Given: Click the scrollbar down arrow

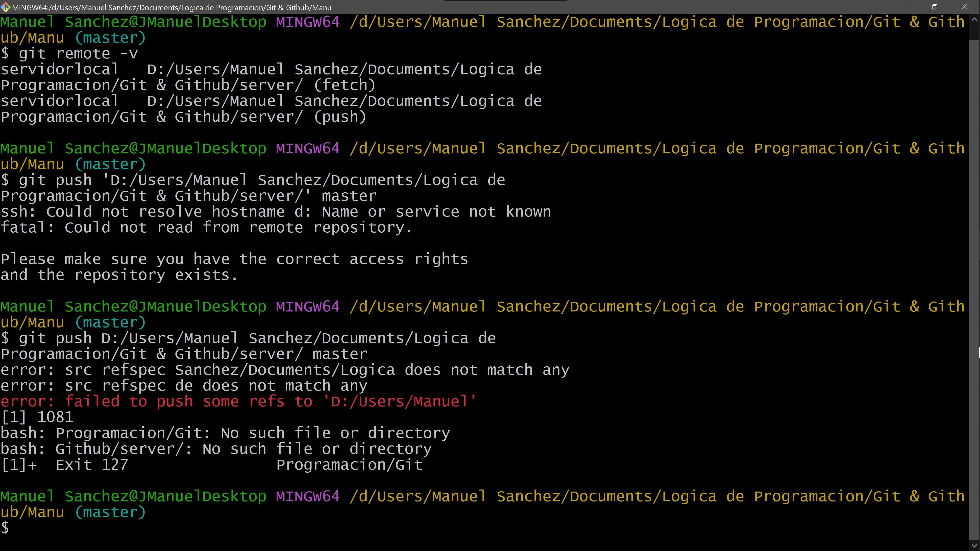Looking at the screenshot, I should [x=974, y=545].
